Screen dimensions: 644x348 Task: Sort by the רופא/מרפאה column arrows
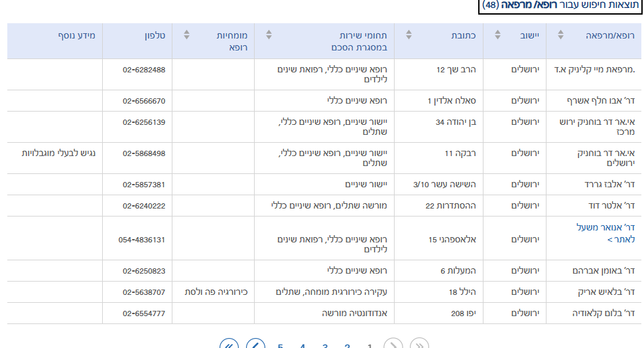561,35
